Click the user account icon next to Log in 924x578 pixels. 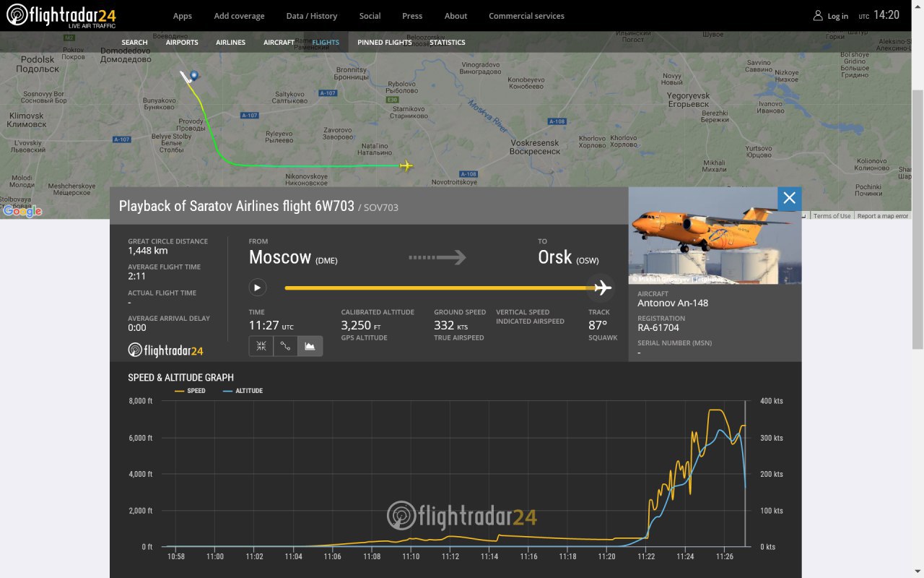[x=818, y=16]
